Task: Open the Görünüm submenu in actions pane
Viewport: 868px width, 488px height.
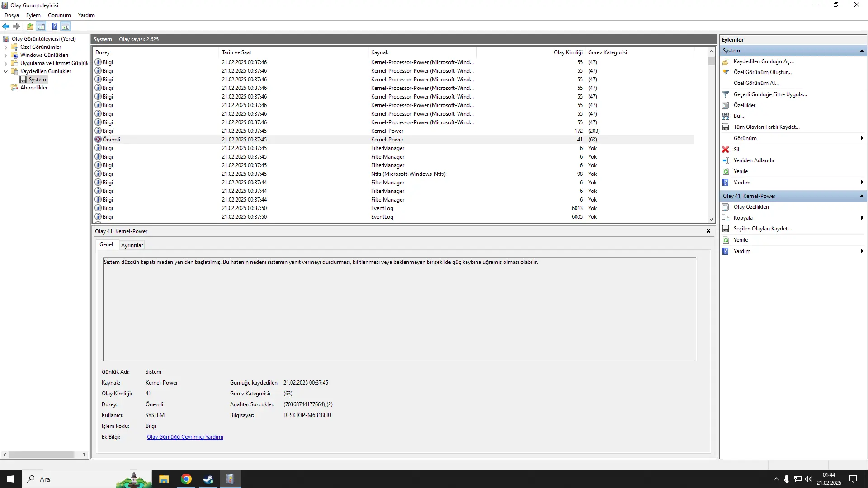Action: [x=794, y=138]
